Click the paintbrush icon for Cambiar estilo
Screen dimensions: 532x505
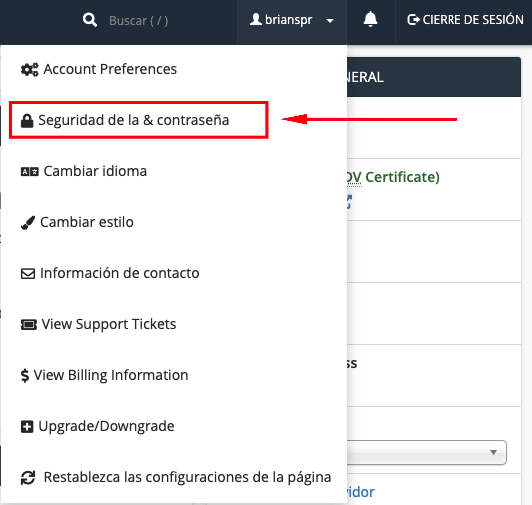pyautogui.click(x=28, y=223)
